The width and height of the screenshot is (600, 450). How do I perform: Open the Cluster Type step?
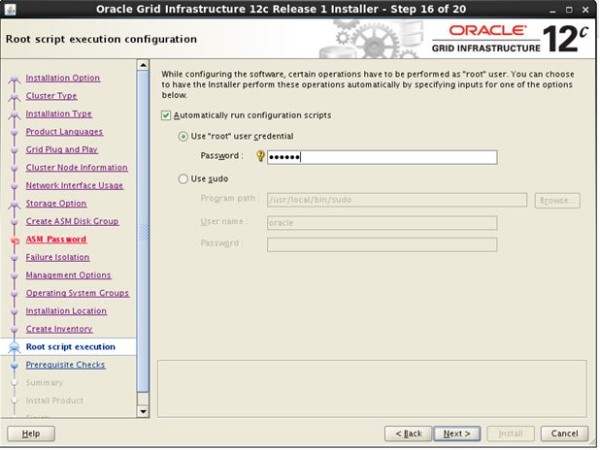point(51,96)
